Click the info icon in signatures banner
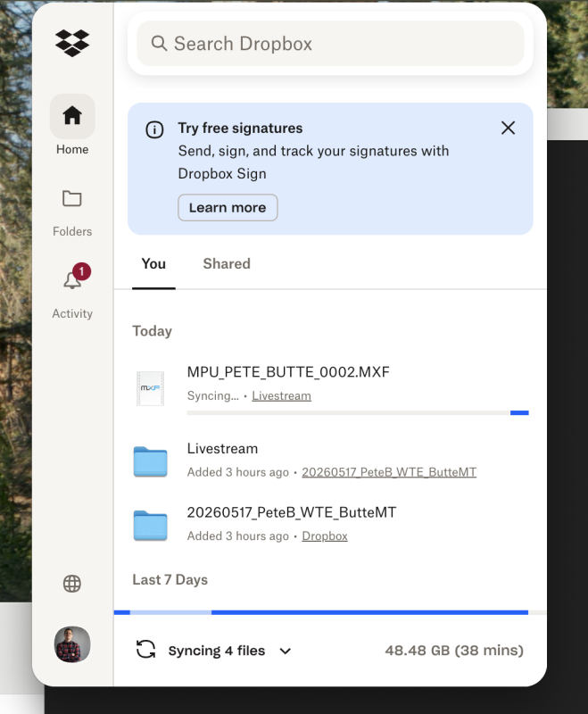 point(154,129)
